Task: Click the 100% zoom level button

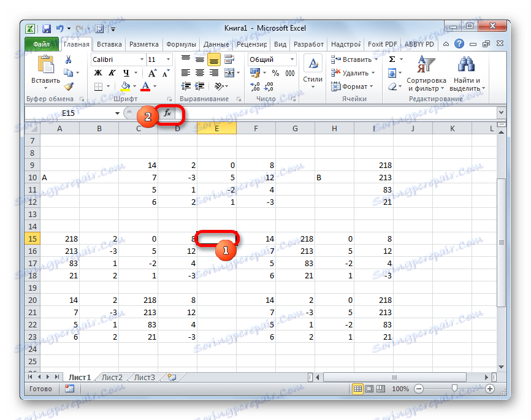Action: [400, 389]
